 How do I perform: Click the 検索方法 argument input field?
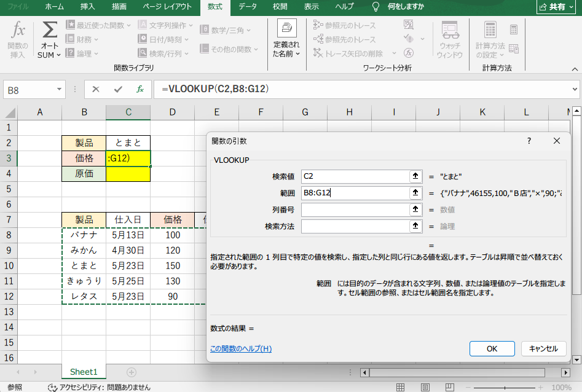(355, 226)
